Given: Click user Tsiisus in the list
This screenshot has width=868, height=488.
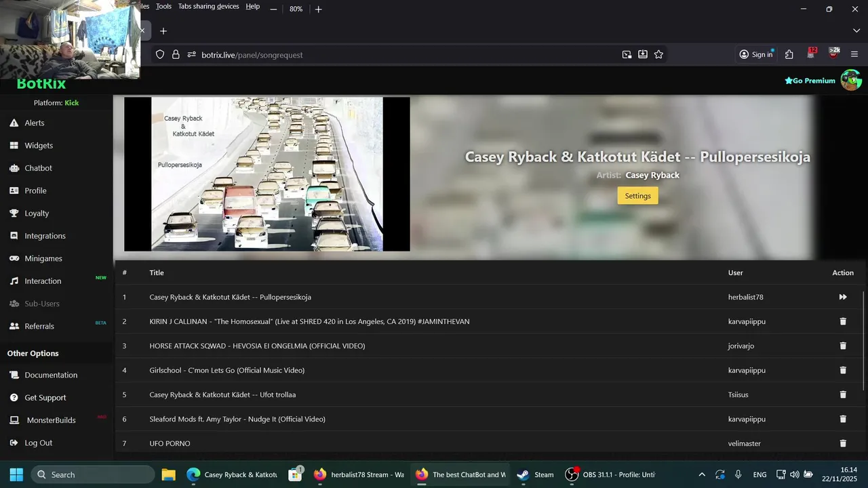Looking at the screenshot, I should 738,394.
